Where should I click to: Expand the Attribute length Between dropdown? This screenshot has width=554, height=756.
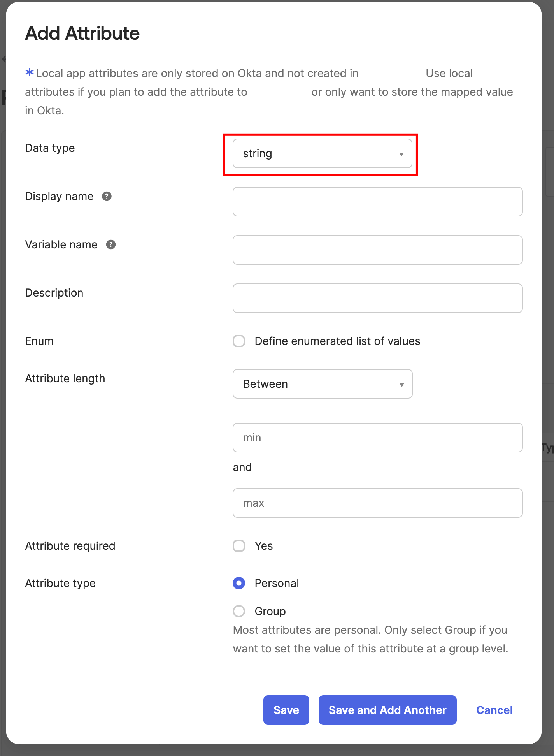coord(322,384)
